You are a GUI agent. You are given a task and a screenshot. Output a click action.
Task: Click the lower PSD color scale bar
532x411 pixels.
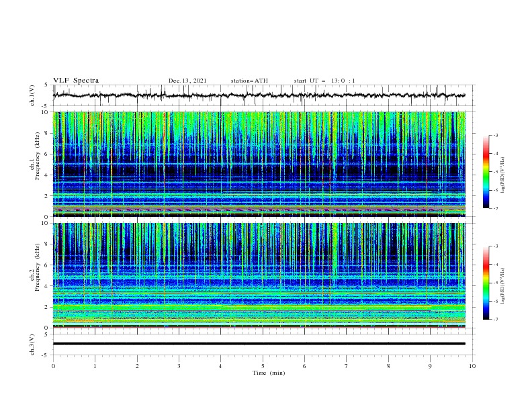click(x=486, y=283)
